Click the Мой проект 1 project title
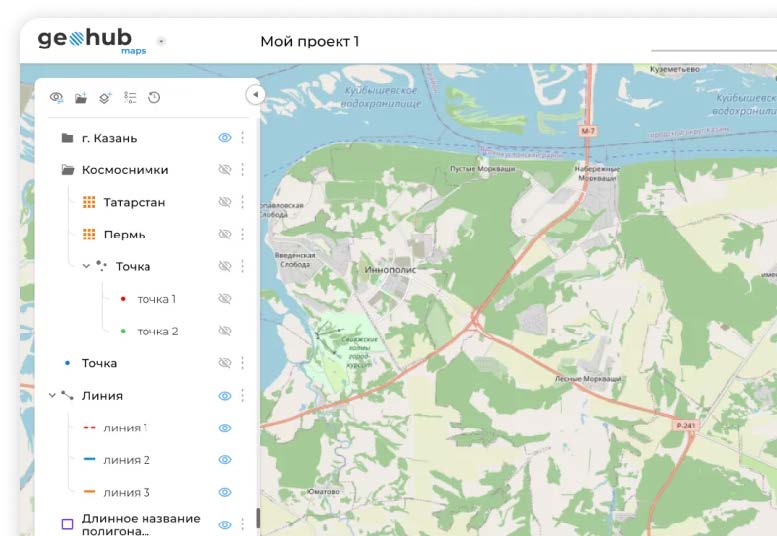 click(309, 41)
